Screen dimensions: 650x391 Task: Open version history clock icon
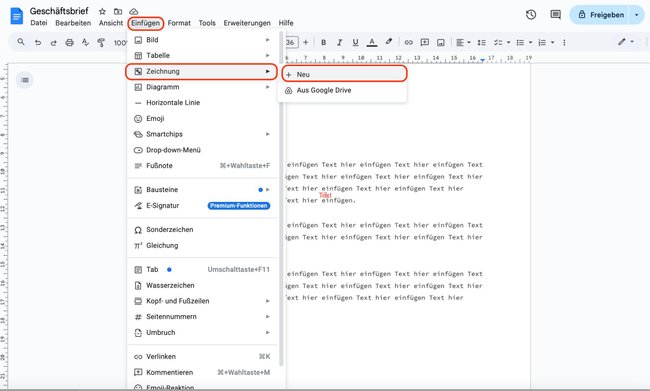(531, 15)
